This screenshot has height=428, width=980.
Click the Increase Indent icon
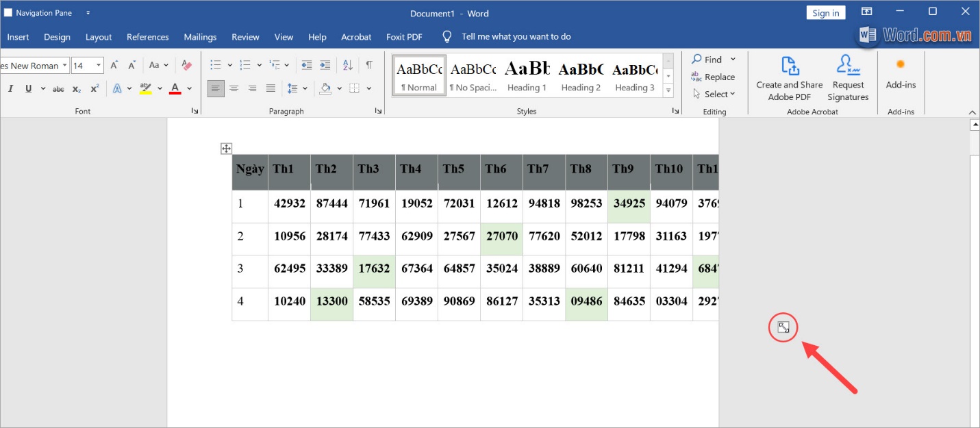(x=326, y=65)
